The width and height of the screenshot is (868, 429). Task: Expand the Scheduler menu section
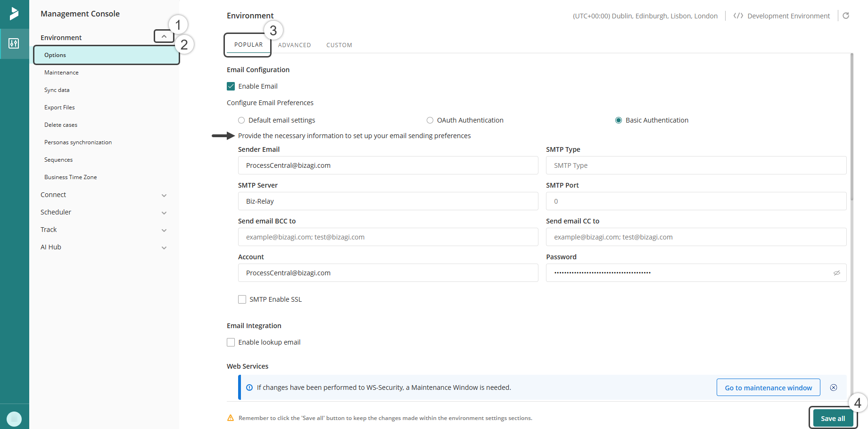tap(164, 213)
